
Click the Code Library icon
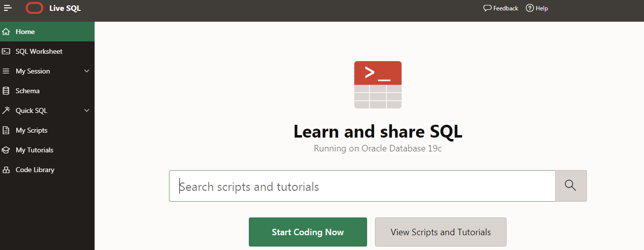pyautogui.click(x=6, y=170)
